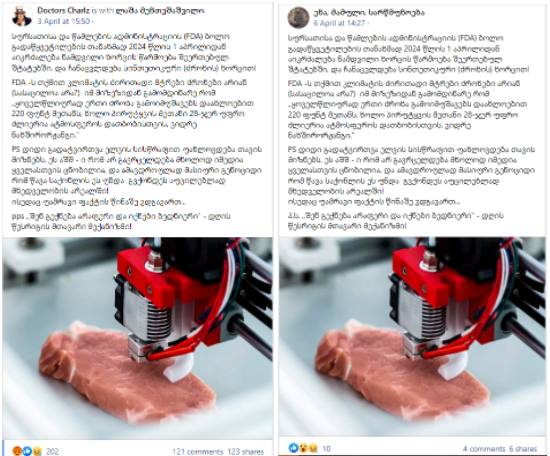The image size is (550, 456).
Task: View the 6 shares on right post
Action: click(523, 449)
